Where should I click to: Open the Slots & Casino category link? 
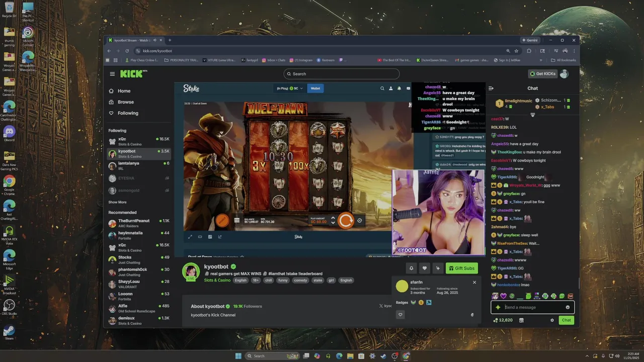[217, 280]
